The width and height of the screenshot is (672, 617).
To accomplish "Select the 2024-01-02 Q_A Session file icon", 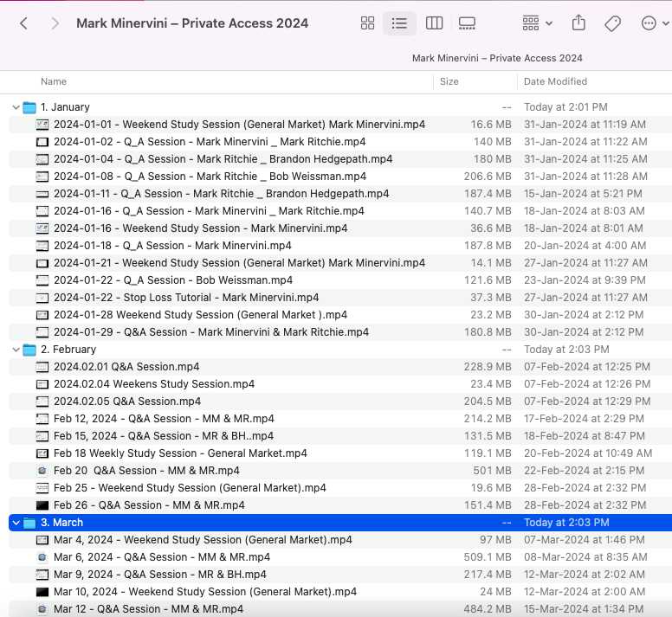I will tap(42, 142).
